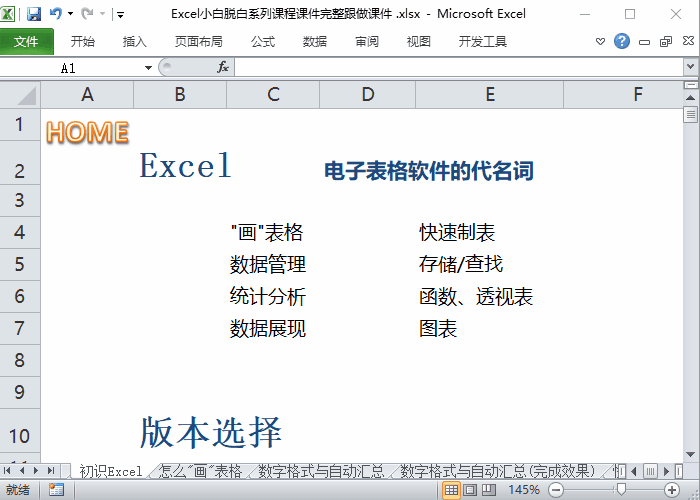Click the 版本选择 heading text
The image size is (700, 500).
[211, 432]
